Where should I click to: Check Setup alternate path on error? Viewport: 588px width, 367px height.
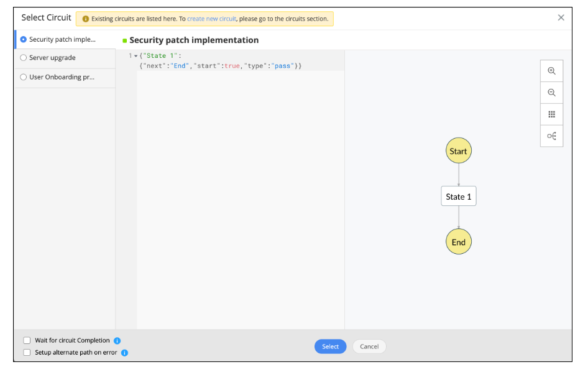tap(27, 352)
